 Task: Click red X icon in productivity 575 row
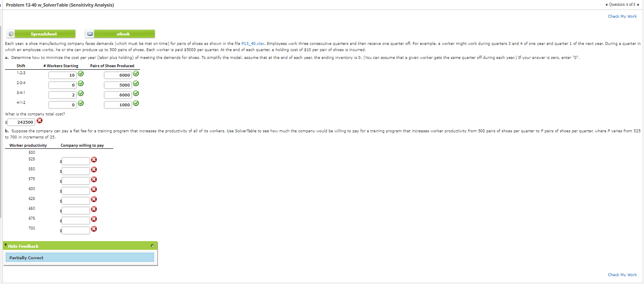click(x=93, y=179)
